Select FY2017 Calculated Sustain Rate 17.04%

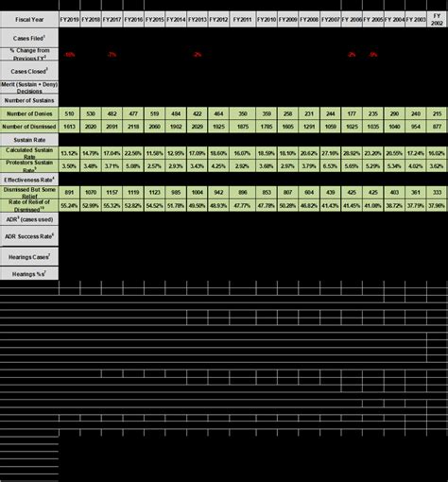tap(112, 153)
